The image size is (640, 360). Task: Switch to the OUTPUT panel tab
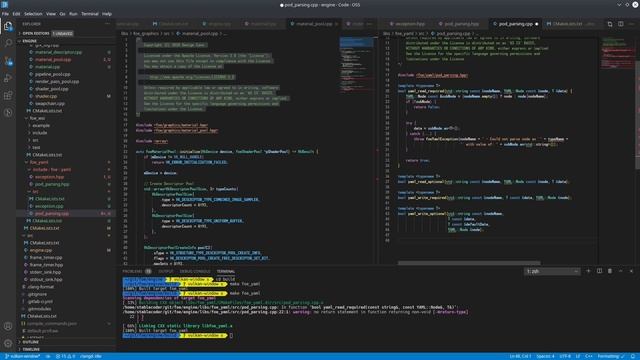pyautogui.click(x=166, y=271)
